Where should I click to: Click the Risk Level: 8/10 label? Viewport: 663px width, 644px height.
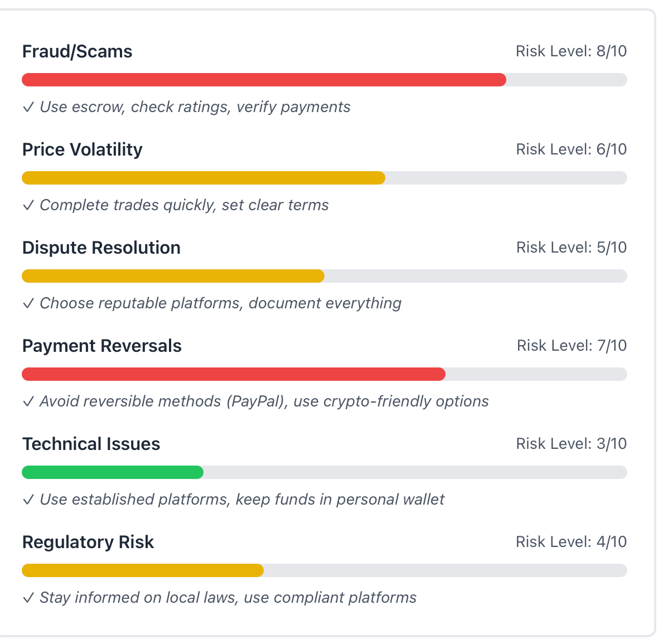[x=571, y=51]
